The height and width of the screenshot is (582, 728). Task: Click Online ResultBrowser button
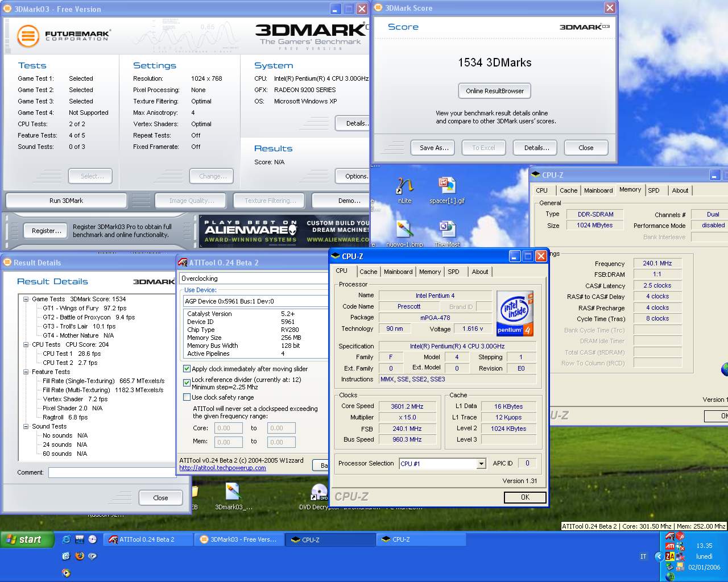click(x=495, y=91)
